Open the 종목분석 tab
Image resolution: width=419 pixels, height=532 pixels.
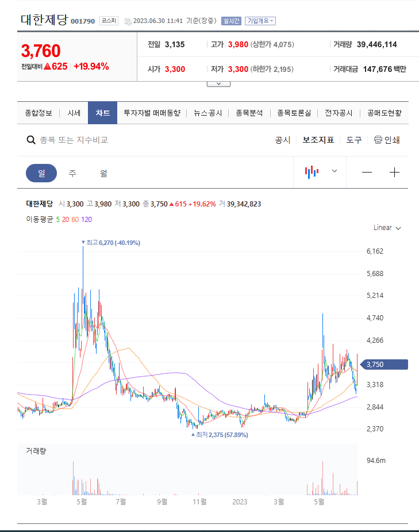click(249, 113)
